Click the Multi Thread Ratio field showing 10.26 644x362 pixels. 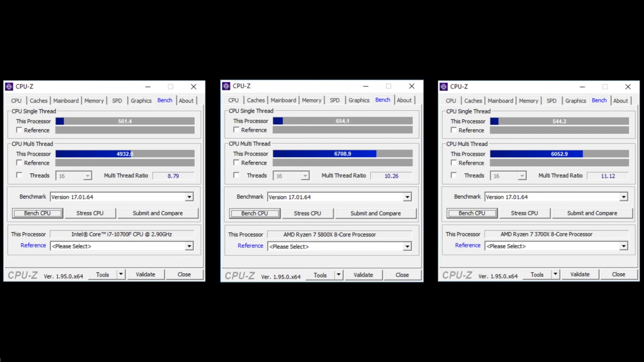[x=391, y=176]
